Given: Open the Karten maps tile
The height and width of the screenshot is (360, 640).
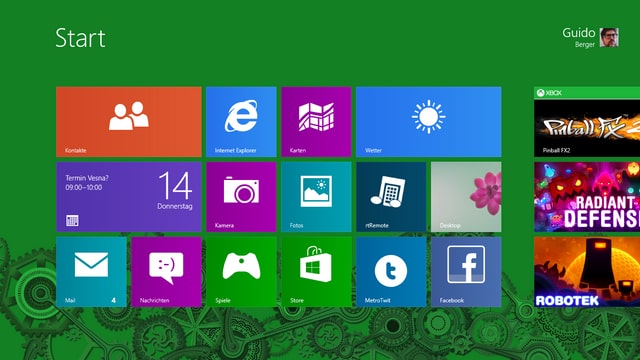Looking at the screenshot, I should [x=316, y=122].
